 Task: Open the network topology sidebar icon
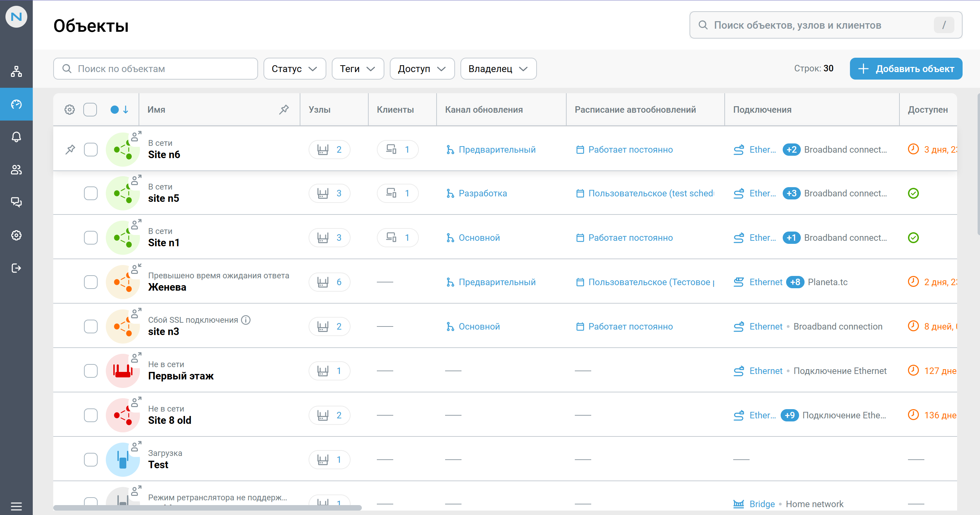[x=16, y=71]
